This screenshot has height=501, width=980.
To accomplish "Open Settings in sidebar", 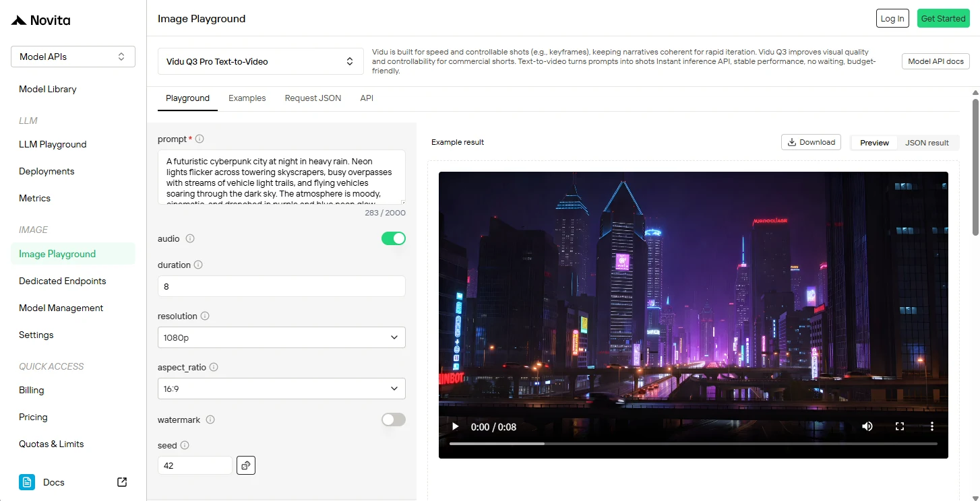I will (36, 335).
